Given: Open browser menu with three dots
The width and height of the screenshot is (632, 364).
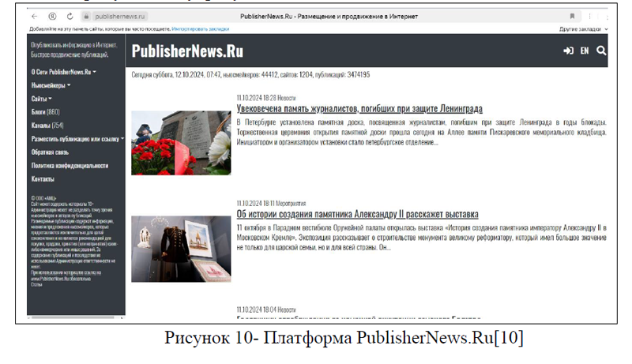Looking at the screenshot, I should (x=589, y=17).
